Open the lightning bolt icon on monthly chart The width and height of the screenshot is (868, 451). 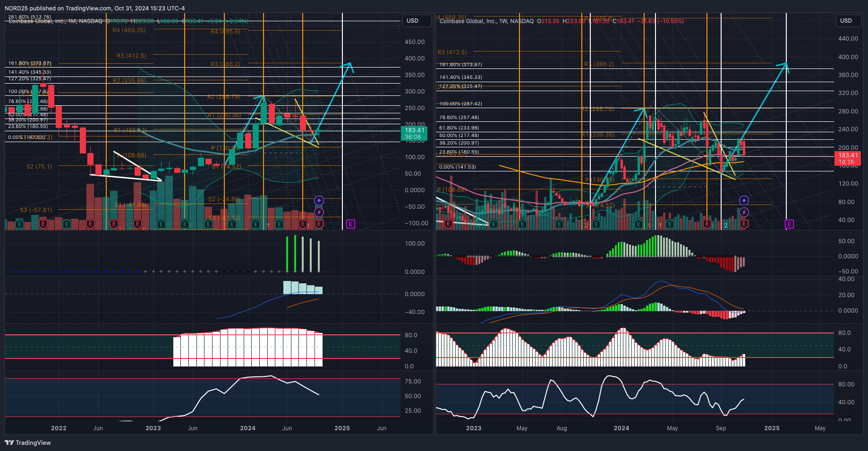pyautogui.click(x=319, y=213)
